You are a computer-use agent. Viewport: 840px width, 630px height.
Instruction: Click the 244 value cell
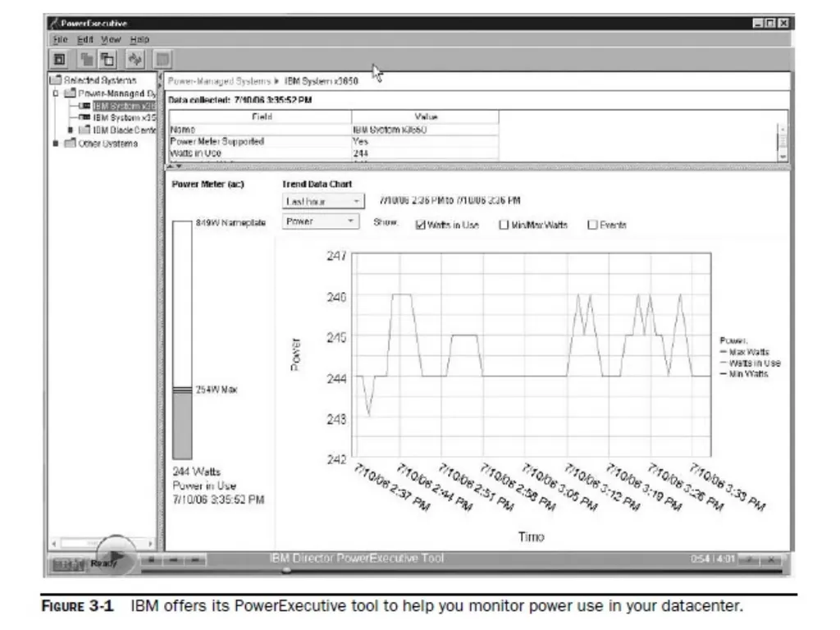click(426, 153)
